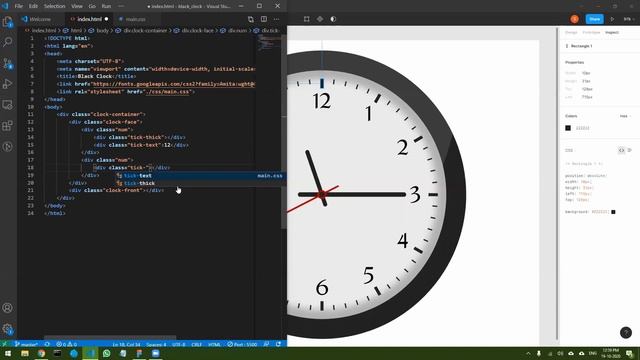Click the split editor right icon
640x360 pixels.
(264, 19)
